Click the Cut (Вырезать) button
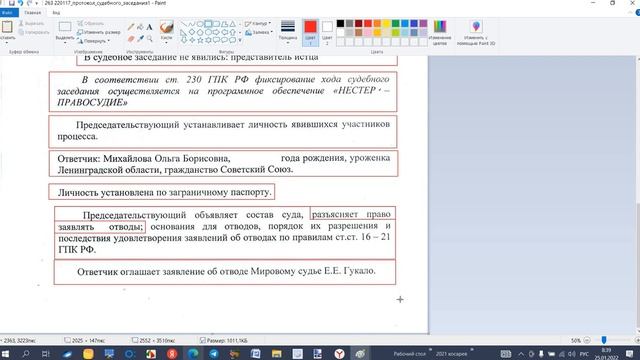 point(32,23)
